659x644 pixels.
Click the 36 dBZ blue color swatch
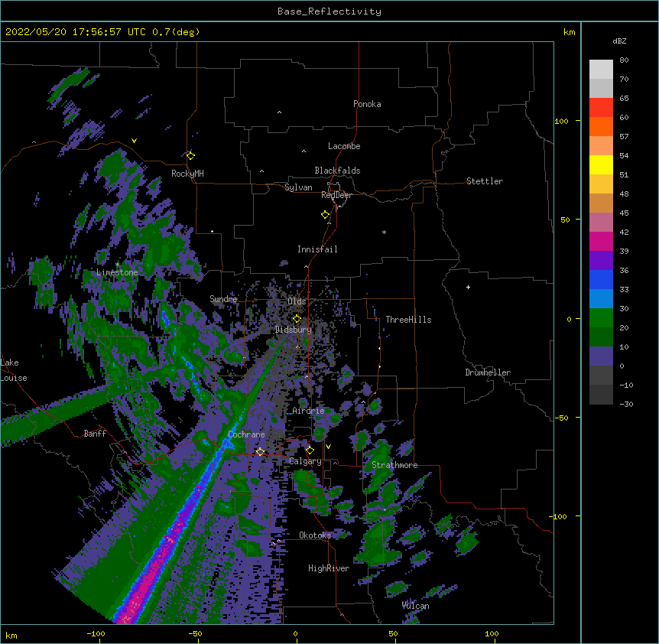[x=601, y=279]
